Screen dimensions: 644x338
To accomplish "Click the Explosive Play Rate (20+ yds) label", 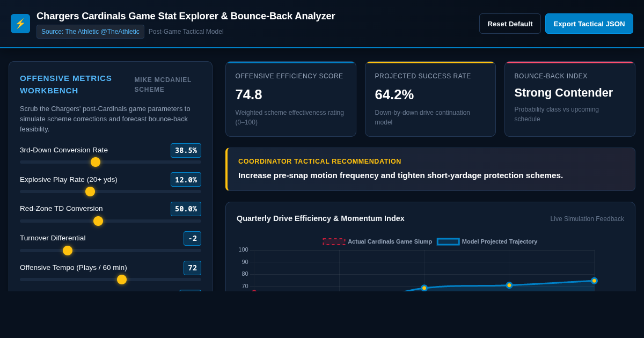I will tap(69, 180).
